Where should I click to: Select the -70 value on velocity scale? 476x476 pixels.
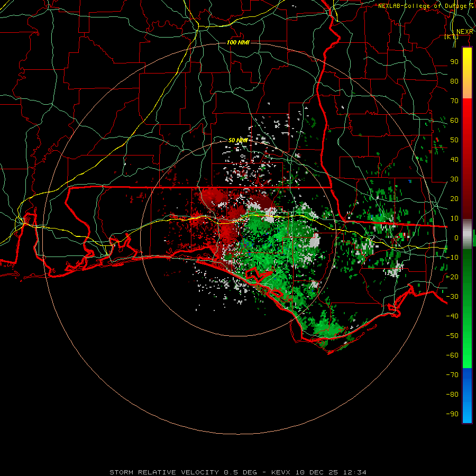(452, 375)
